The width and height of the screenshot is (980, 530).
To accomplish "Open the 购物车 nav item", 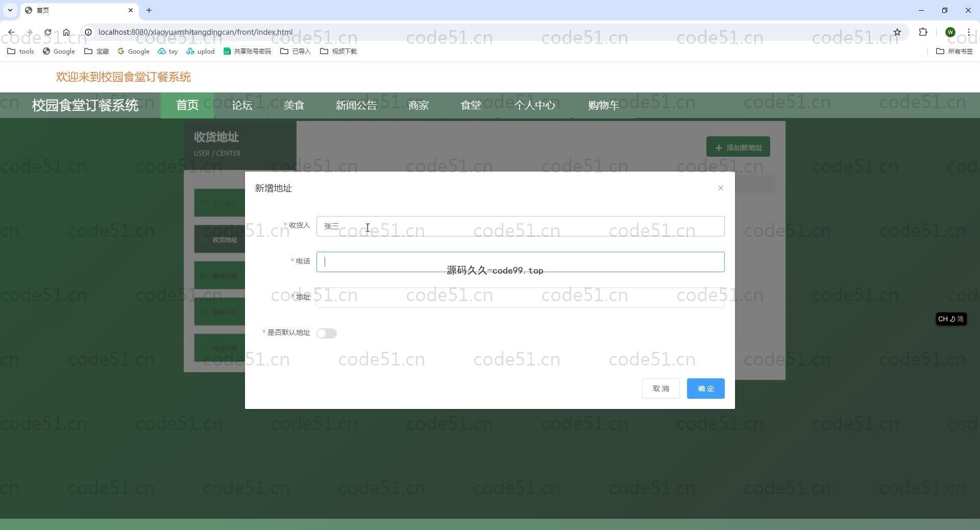I will pyautogui.click(x=603, y=105).
